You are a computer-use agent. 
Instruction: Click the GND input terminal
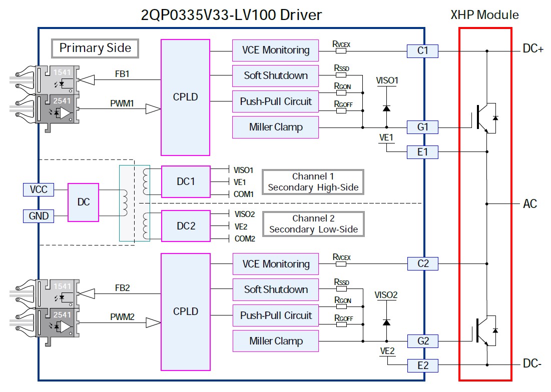click(x=39, y=216)
